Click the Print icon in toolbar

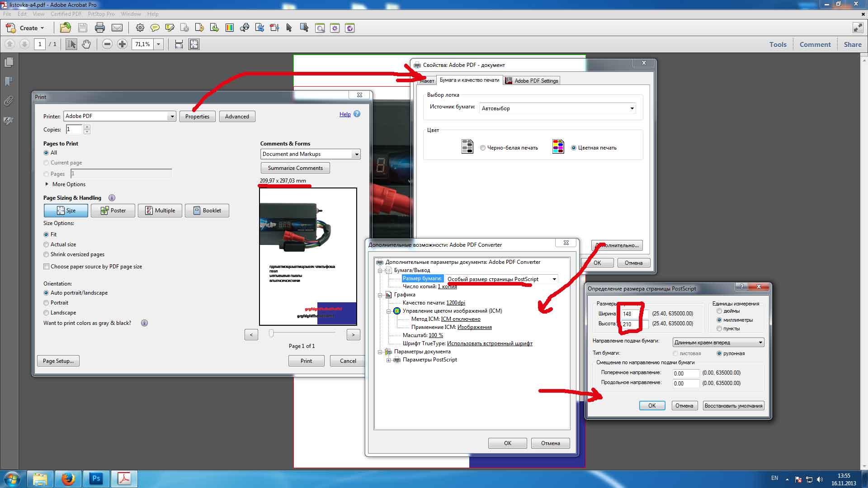99,28
